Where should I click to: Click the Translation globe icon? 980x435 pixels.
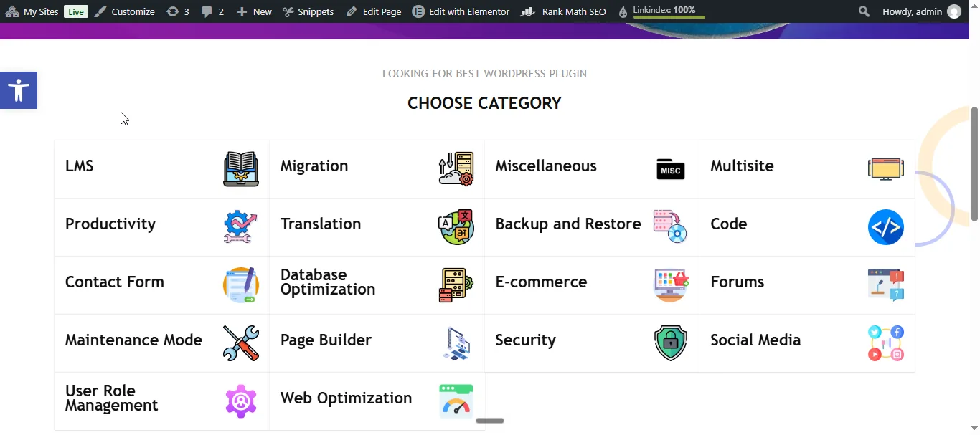(456, 227)
